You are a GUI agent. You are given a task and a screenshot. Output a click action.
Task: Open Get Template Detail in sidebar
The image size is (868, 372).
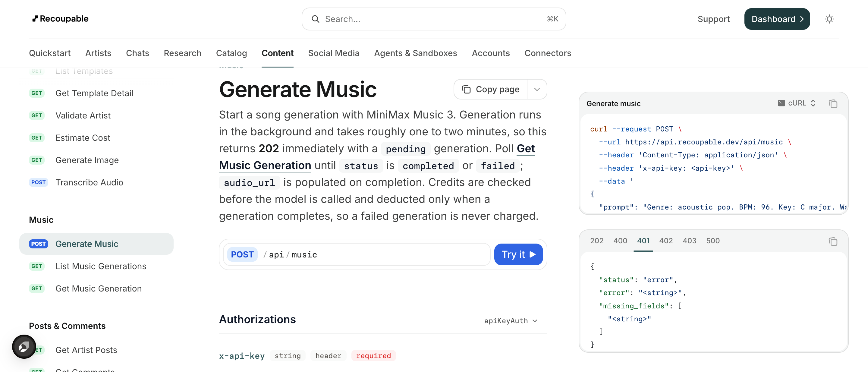(x=94, y=93)
